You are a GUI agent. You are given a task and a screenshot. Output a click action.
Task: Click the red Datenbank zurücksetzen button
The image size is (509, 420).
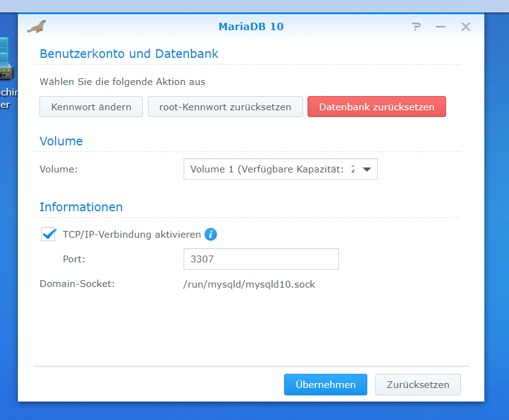coord(377,107)
